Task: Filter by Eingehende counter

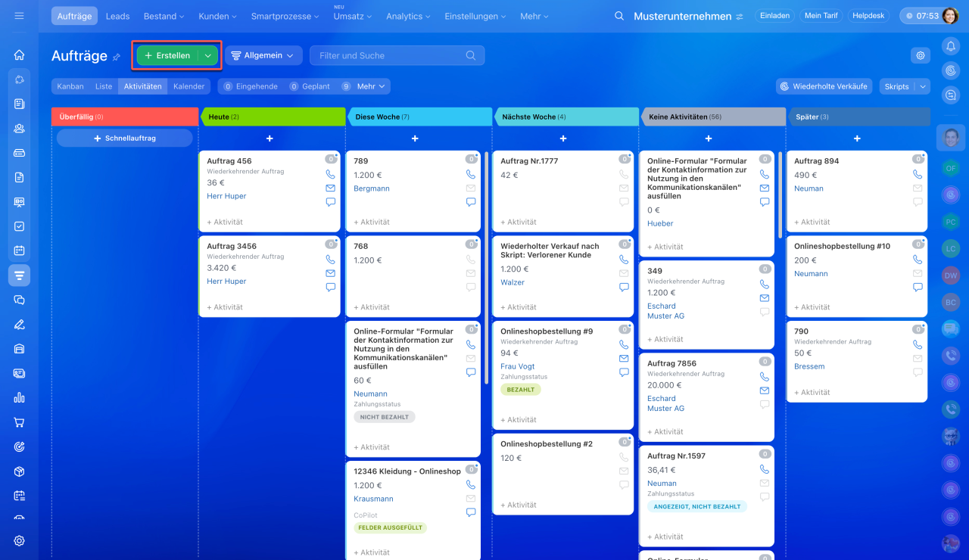Action: tap(251, 86)
